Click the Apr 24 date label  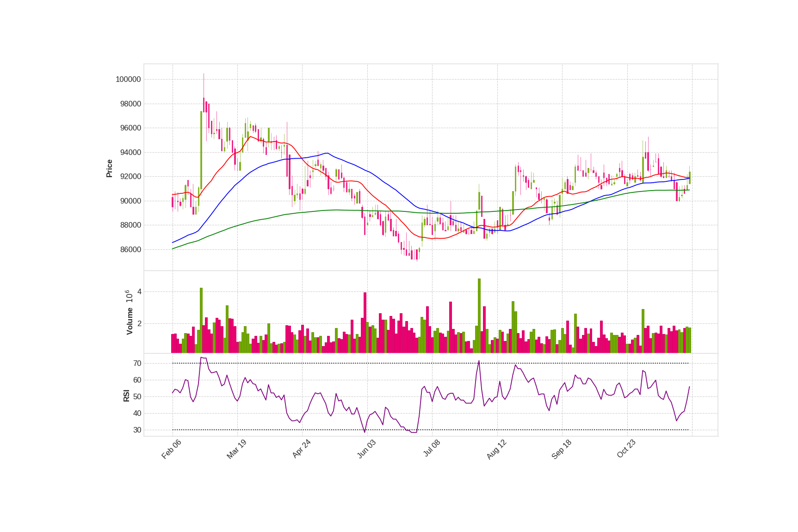pyautogui.click(x=301, y=449)
